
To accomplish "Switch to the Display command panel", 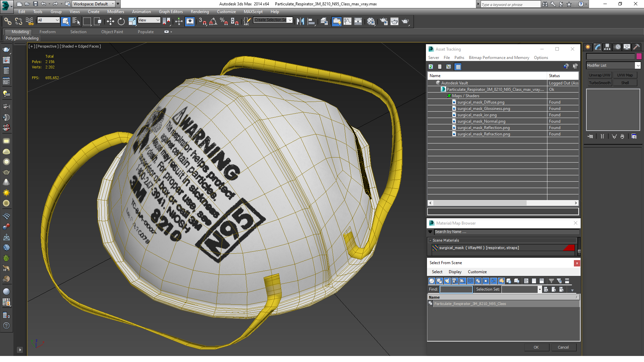I will (x=627, y=47).
